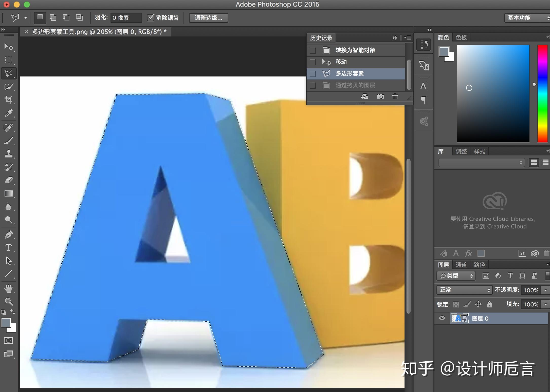Delete current history state with trash icon
Image resolution: width=550 pixels, height=392 pixels.
click(395, 97)
